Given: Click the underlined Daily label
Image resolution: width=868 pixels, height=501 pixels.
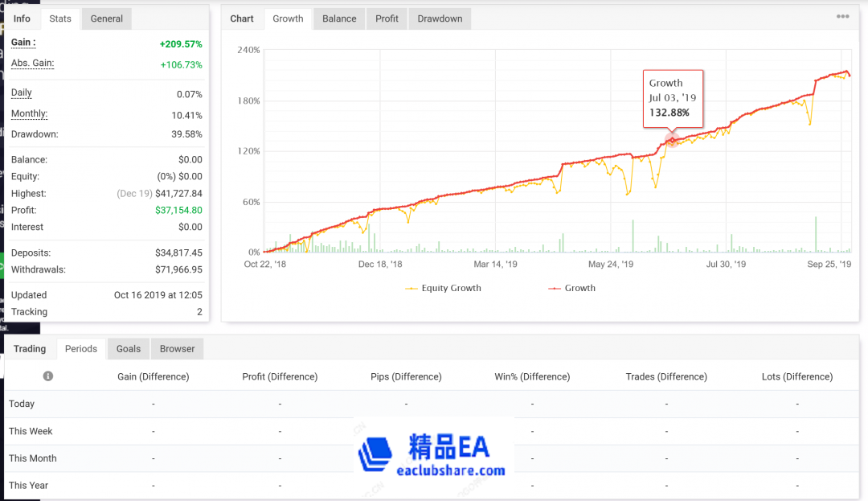Looking at the screenshot, I should [x=20, y=92].
